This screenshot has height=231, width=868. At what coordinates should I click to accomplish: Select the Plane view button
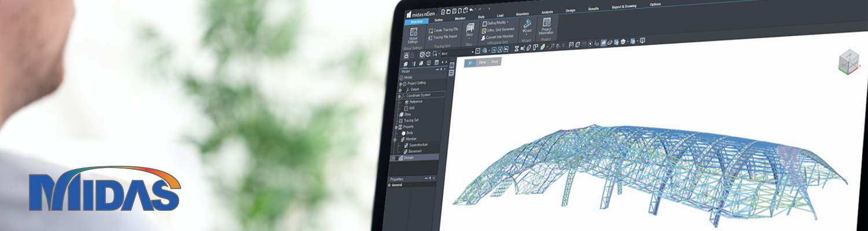(x=482, y=62)
